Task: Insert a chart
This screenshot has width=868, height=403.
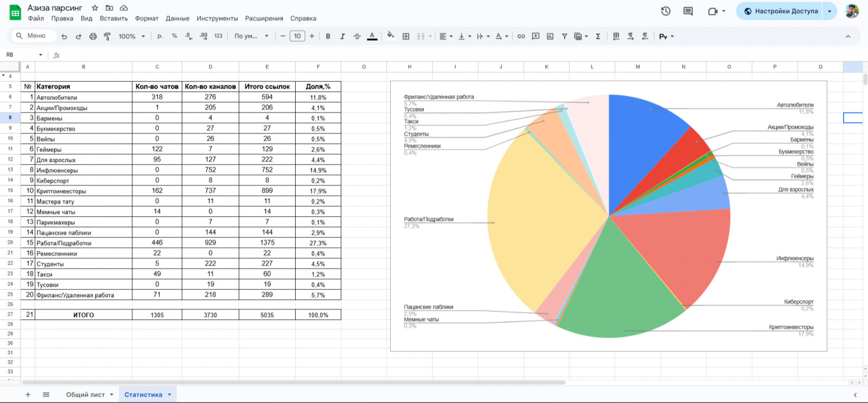Action: (x=550, y=36)
